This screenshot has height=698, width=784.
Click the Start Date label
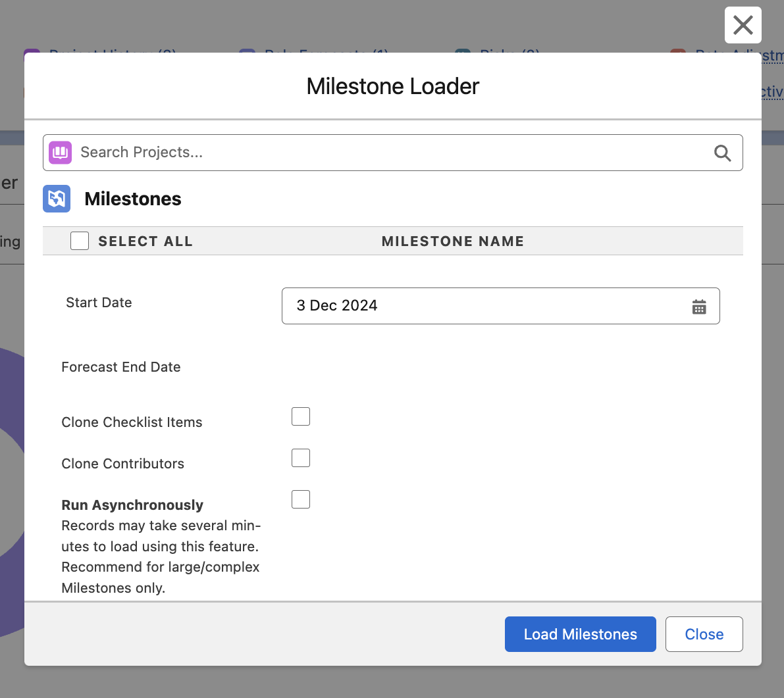point(99,303)
